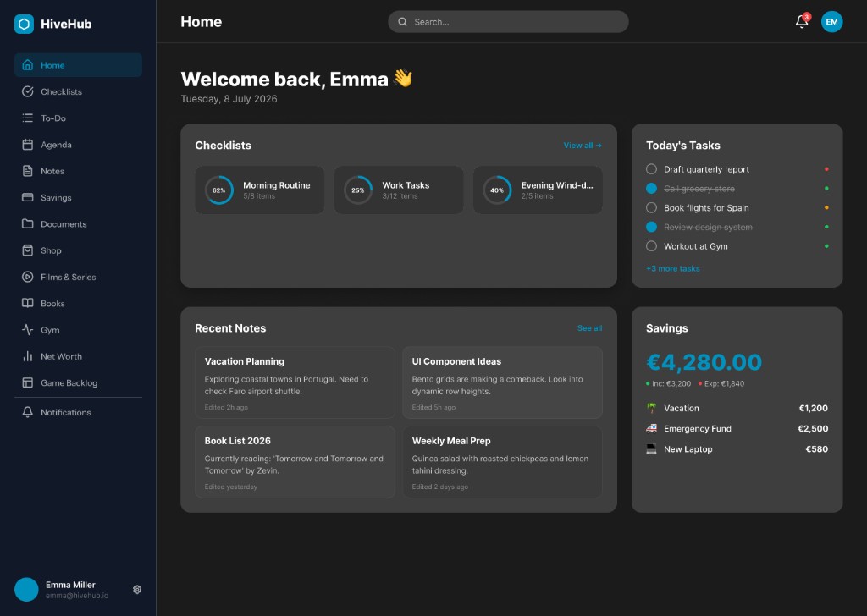Click Exp: €1,840 expense label
The height and width of the screenshot is (616, 867).
click(725, 383)
